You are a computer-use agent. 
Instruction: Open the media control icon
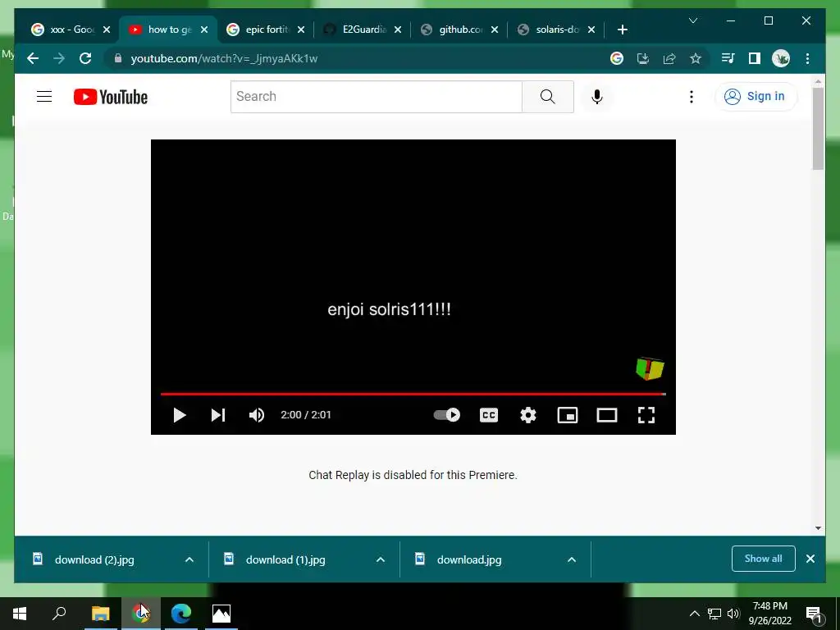(x=728, y=58)
